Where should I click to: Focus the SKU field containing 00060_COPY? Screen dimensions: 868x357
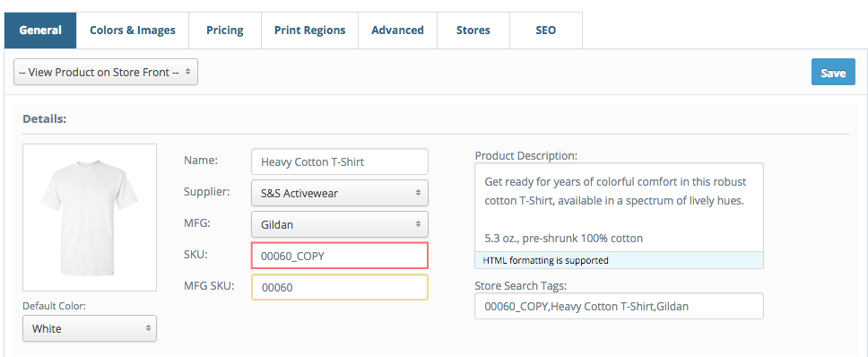339,257
